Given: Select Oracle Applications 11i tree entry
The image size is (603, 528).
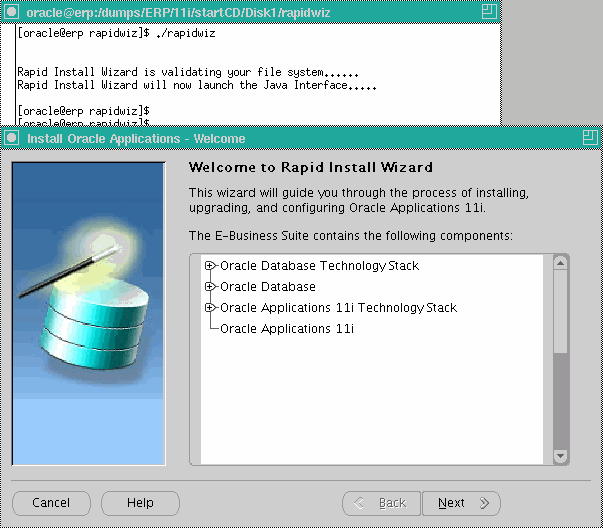Looking at the screenshot, I should click(287, 329).
